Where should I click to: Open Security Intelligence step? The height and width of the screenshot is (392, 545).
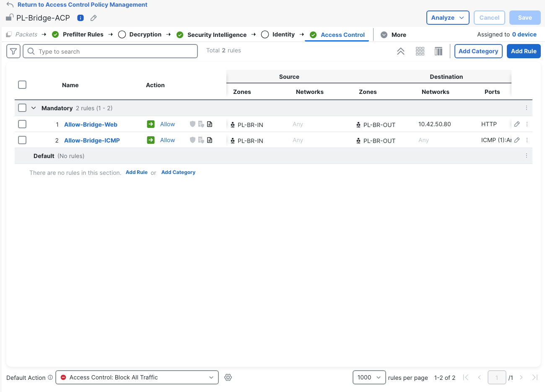(212, 35)
